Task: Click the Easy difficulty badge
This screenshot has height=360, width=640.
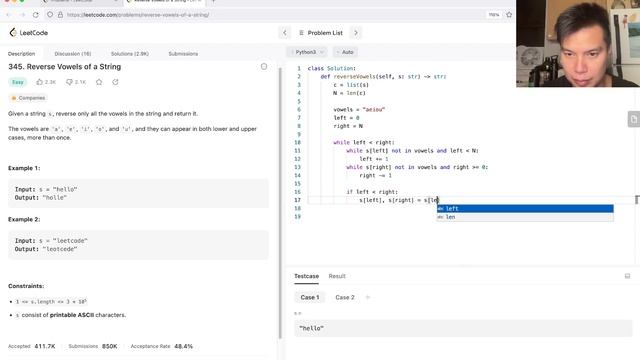Action: click(x=18, y=82)
